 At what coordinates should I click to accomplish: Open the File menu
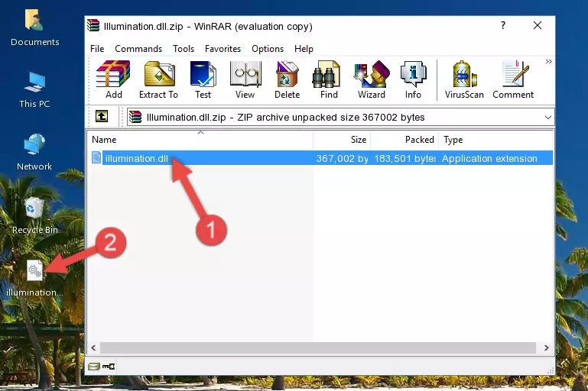97,49
